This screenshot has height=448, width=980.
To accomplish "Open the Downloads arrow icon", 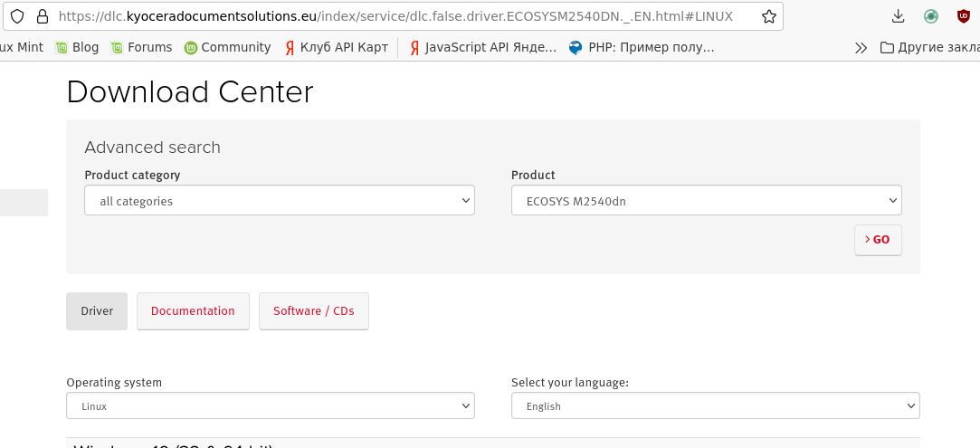I will (x=899, y=16).
